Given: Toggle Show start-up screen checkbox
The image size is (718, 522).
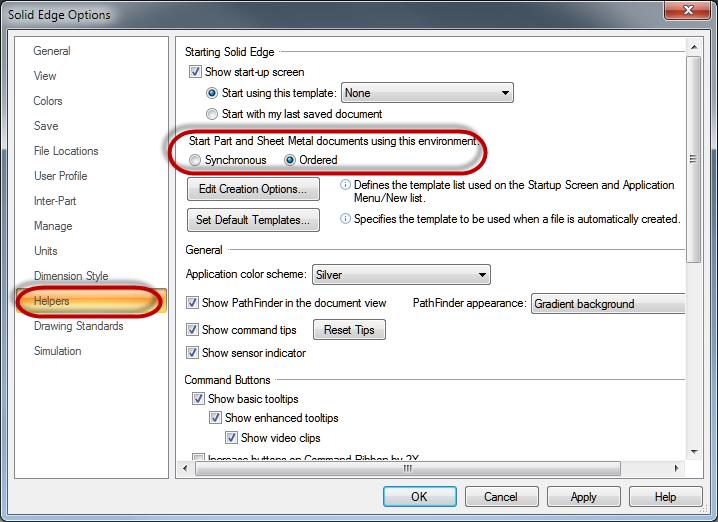Looking at the screenshot, I should [195, 72].
